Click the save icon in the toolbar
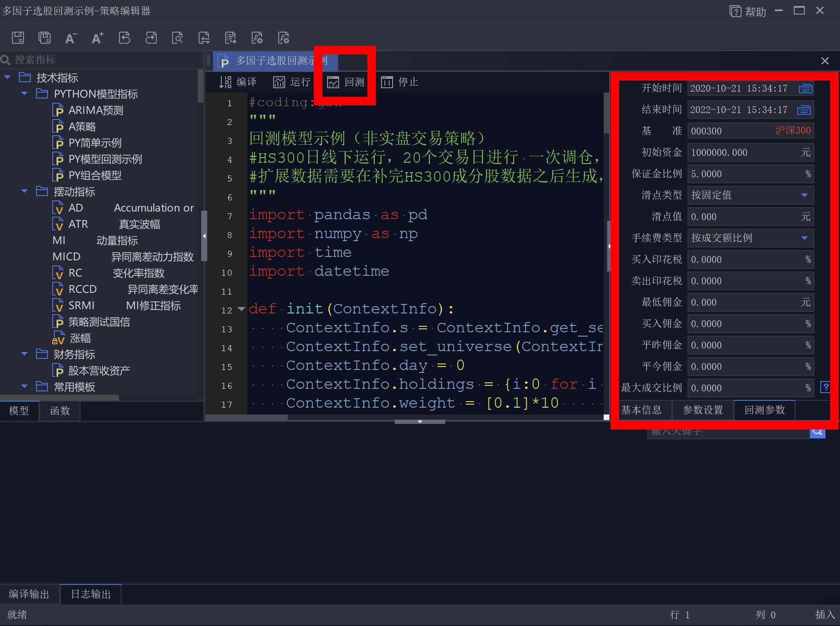 pos(18,38)
